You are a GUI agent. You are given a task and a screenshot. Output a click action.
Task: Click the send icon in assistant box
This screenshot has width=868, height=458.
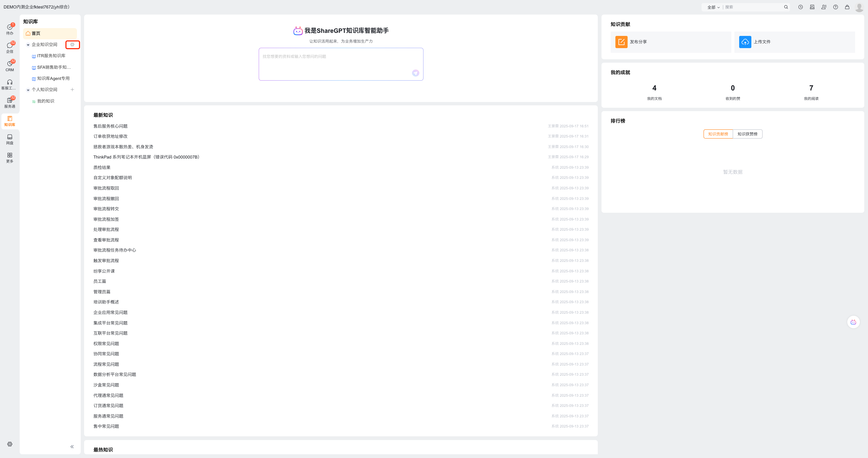(415, 73)
